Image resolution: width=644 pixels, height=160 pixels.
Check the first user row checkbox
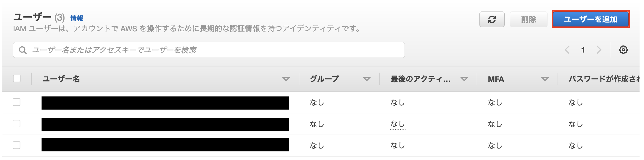(17, 102)
